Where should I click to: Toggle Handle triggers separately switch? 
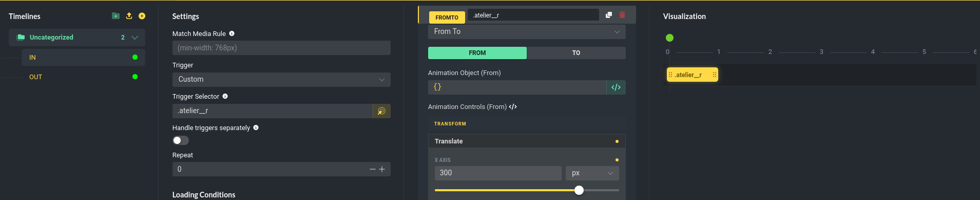pos(181,140)
